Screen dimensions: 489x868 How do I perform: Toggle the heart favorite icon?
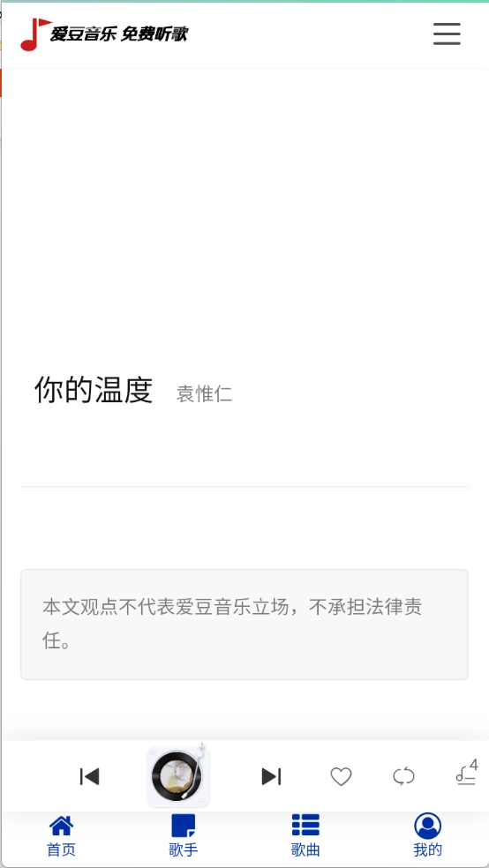pos(341,776)
